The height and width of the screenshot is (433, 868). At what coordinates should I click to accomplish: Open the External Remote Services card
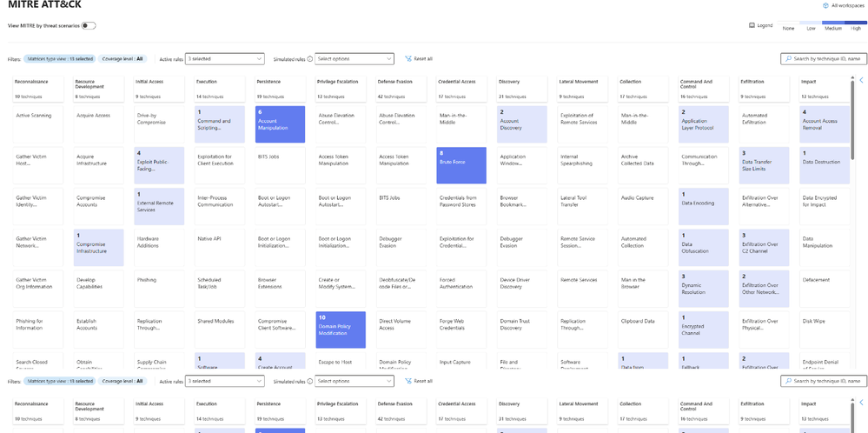(159, 207)
